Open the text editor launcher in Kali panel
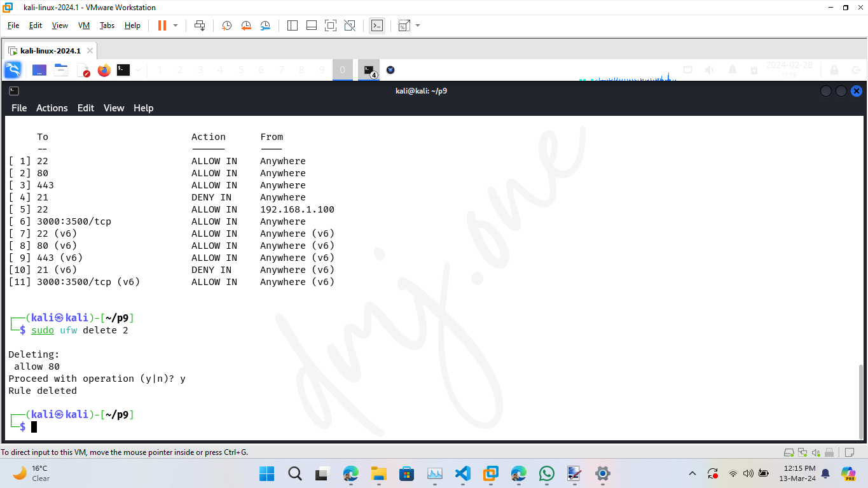868x488 pixels. click(83, 70)
